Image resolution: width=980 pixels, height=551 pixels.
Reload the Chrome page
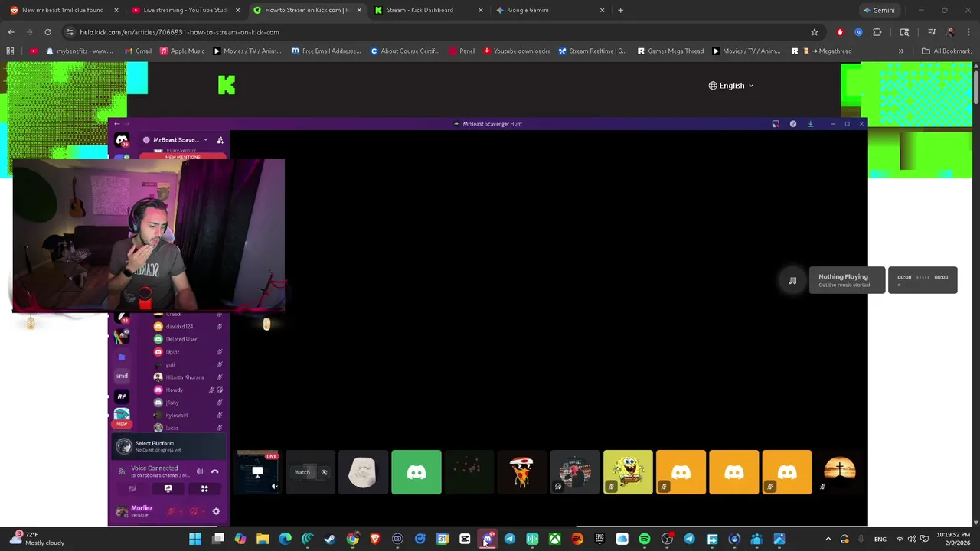point(47,32)
